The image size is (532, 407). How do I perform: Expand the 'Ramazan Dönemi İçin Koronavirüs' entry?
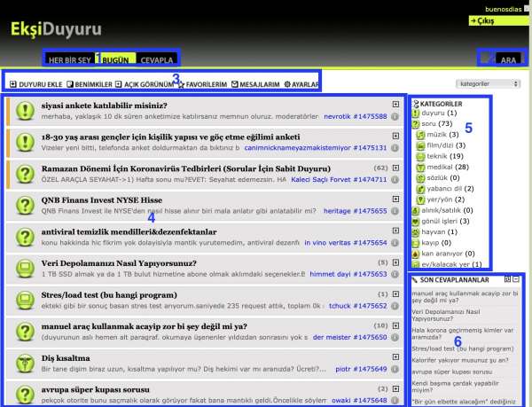pyautogui.click(x=395, y=168)
